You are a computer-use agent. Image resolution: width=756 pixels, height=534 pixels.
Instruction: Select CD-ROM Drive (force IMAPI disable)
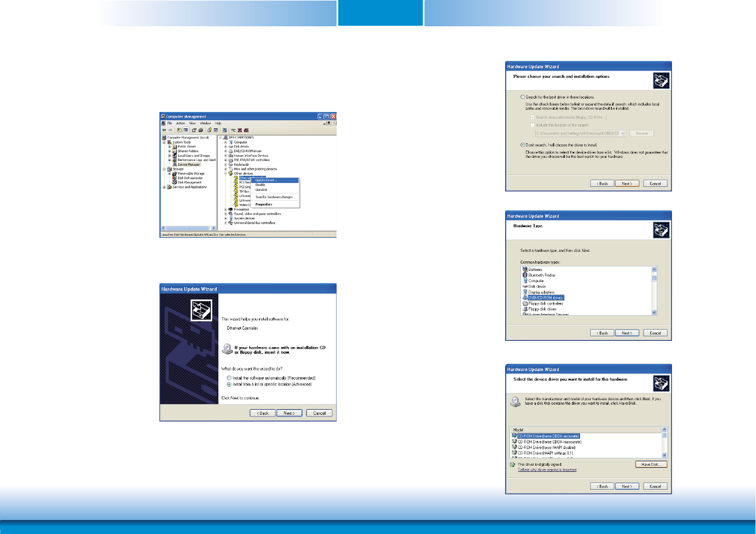[547, 447]
